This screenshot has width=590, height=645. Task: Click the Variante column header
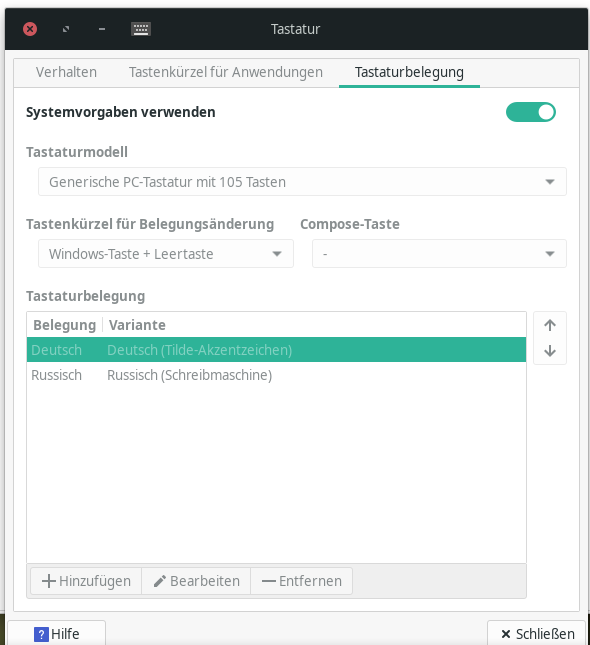click(x=137, y=325)
